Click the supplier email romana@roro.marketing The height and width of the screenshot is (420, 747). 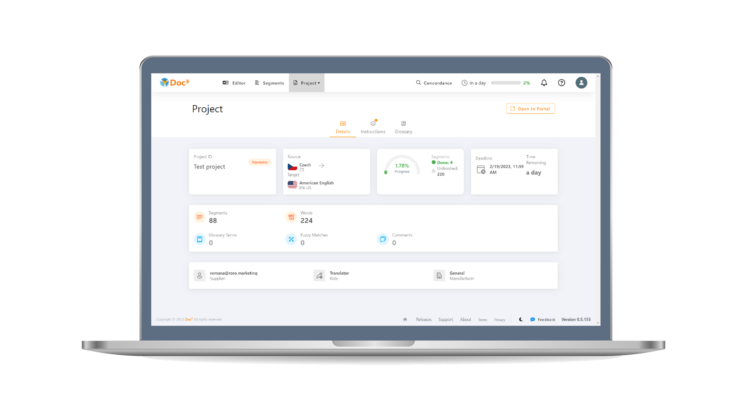[x=233, y=273]
